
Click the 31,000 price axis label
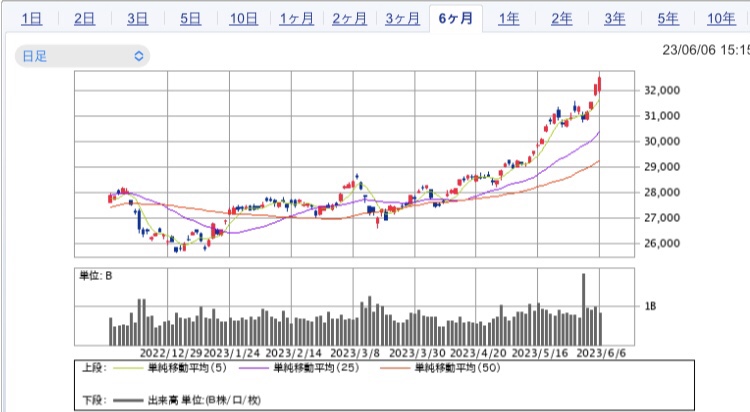[x=662, y=115]
